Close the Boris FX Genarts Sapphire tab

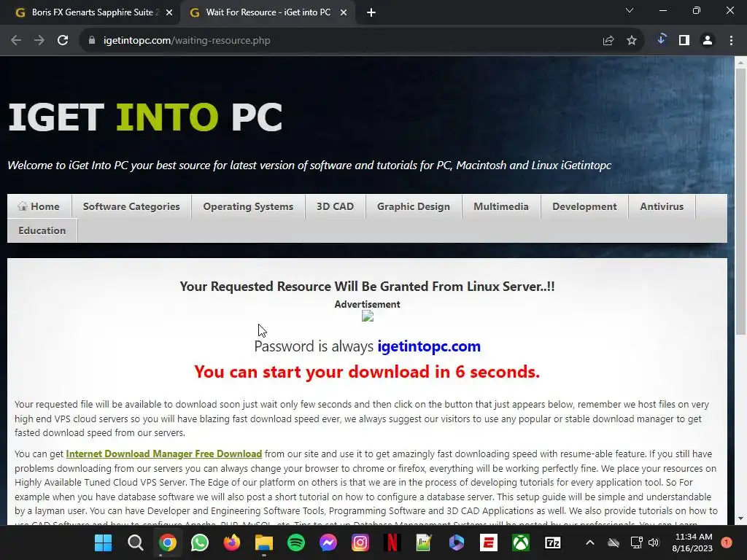tap(169, 13)
